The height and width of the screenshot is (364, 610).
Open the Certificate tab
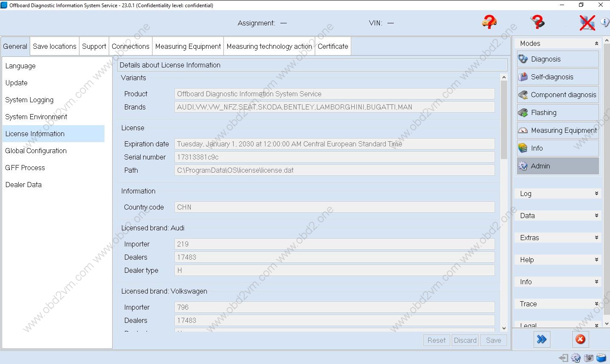(333, 47)
